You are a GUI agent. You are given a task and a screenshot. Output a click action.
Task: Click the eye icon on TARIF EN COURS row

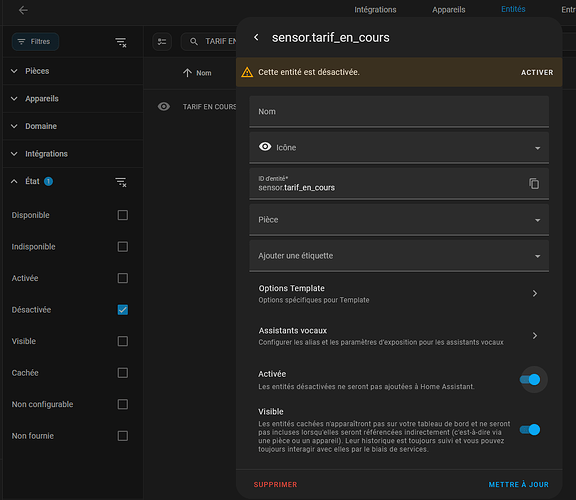click(x=164, y=107)
